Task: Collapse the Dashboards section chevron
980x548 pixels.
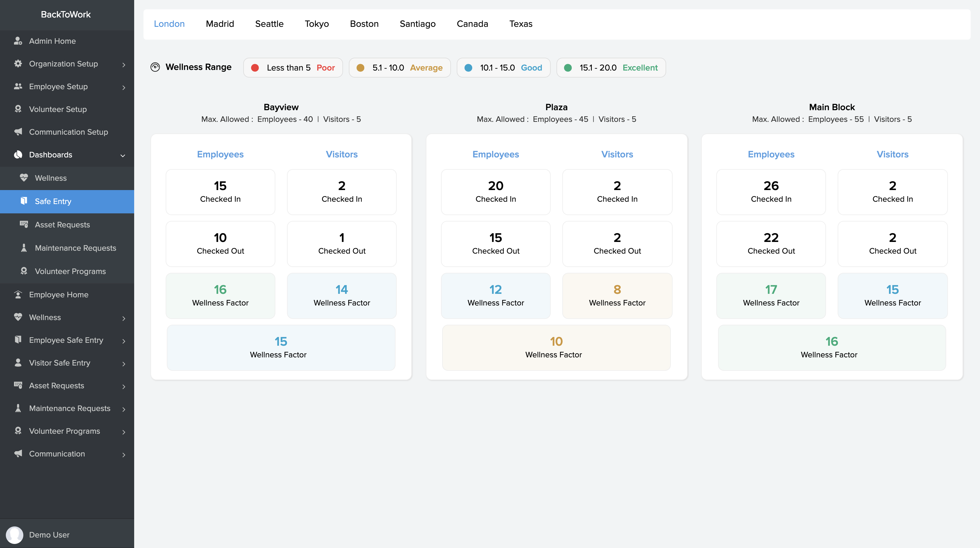Action: (123, 156)
